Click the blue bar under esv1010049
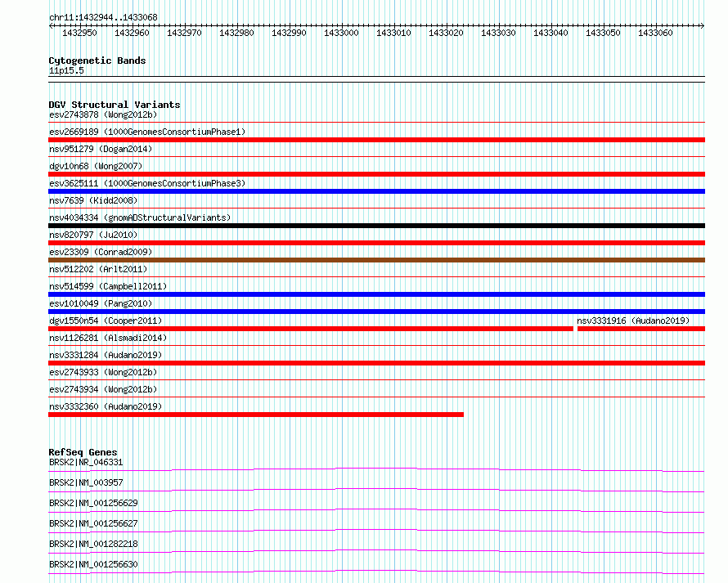The width and height of the screenshot is (728, 583). pyautogui.click(x=376, y=312)
